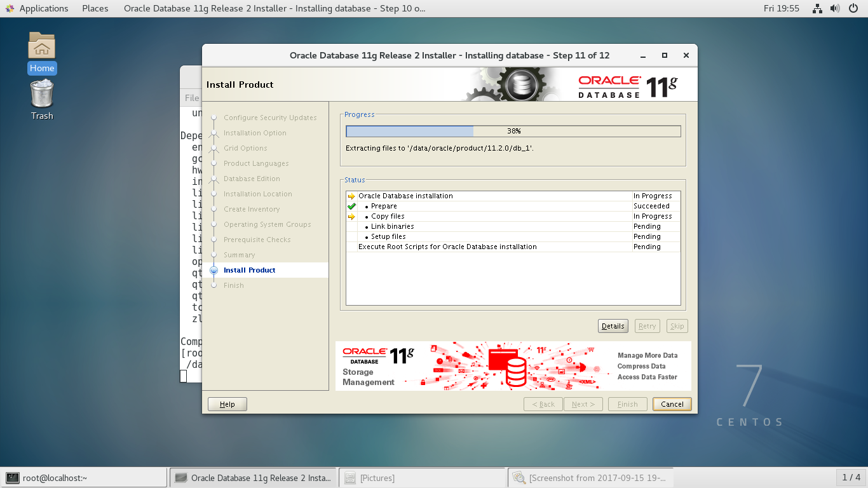Select Prerequisite Checks step

257,240
